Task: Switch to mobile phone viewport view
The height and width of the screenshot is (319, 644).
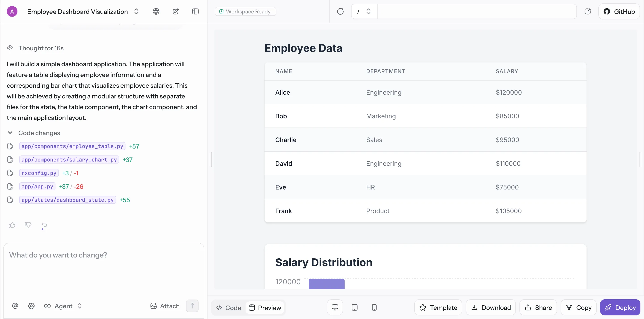Action: [374, 307]
